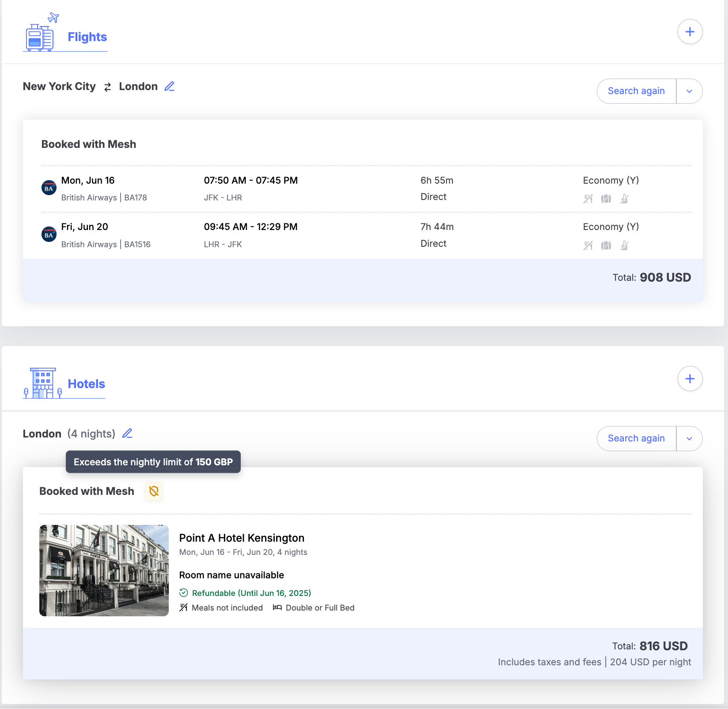Click the Point A Hotel Kensington name
728x709 pixels.
pyautogui.click(x=242, y=538)
